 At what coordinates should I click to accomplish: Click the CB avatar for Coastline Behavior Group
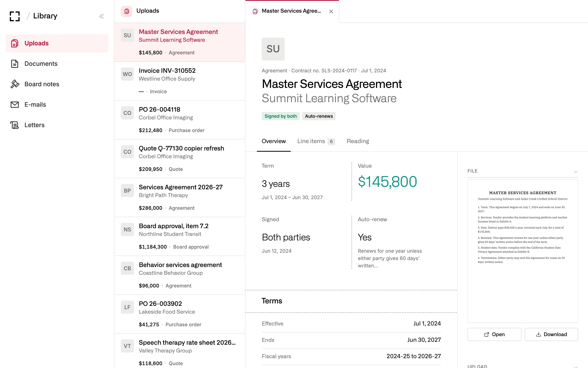[x=127, y=268]
